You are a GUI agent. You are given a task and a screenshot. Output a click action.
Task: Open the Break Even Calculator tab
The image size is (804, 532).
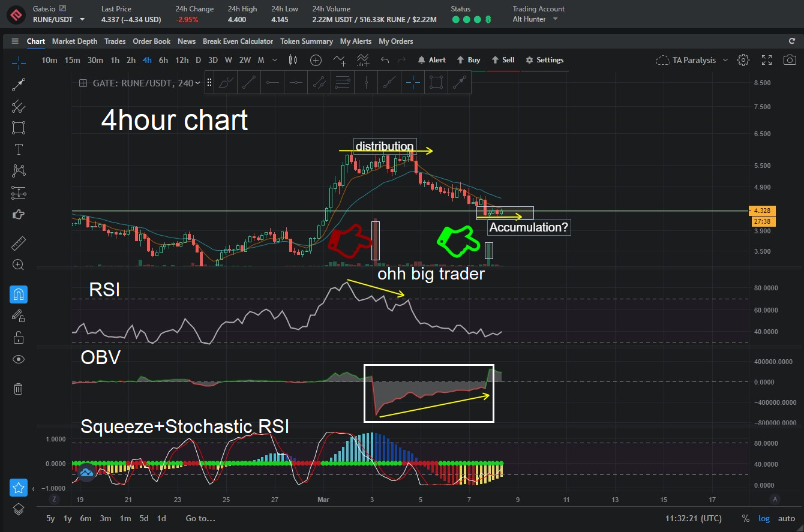coord(238,41)
